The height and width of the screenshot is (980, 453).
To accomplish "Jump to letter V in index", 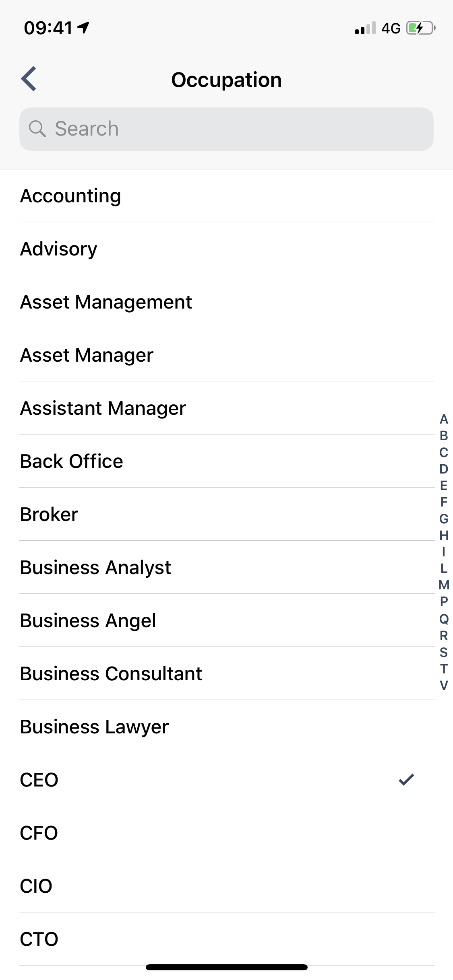I will point(444,685).
